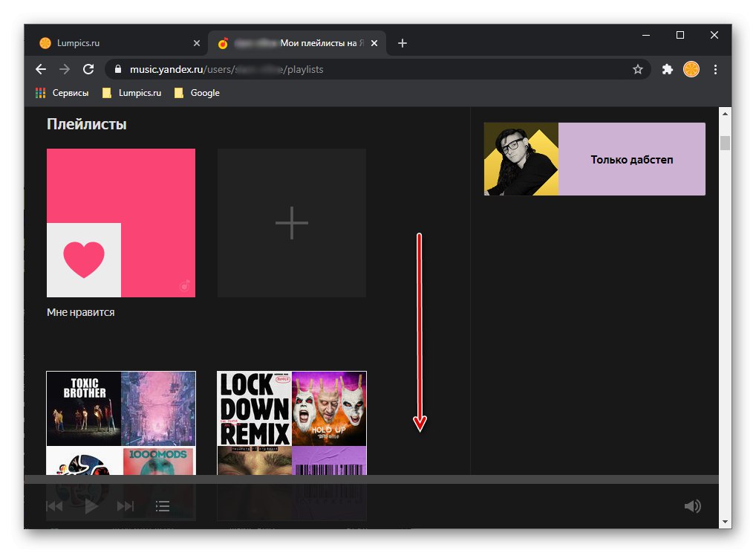Reload the current page
Screen dimensions: 756x553
tap(88, 69)
